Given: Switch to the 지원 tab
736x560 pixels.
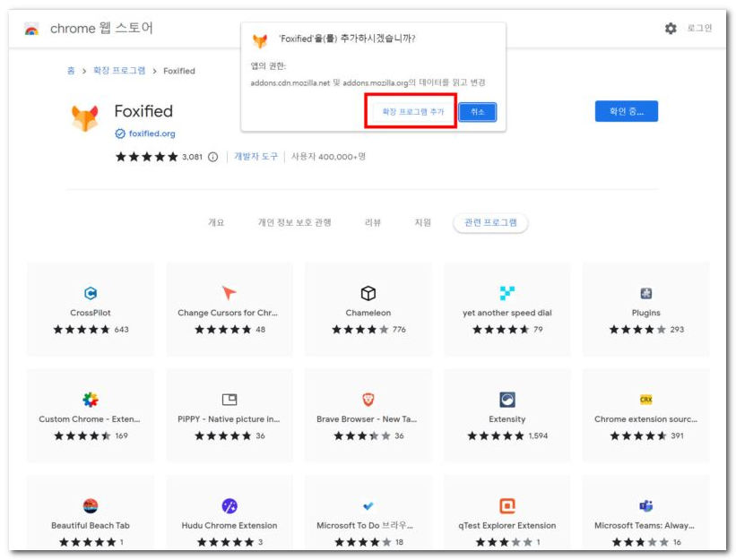Looking at the screenshot, I should click(x=422, y=223).
